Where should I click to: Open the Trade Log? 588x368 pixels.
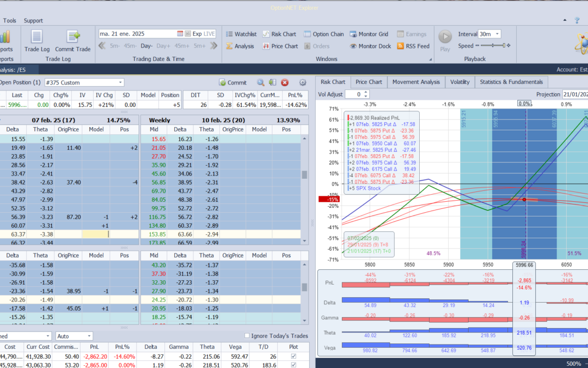coord(37,41)
